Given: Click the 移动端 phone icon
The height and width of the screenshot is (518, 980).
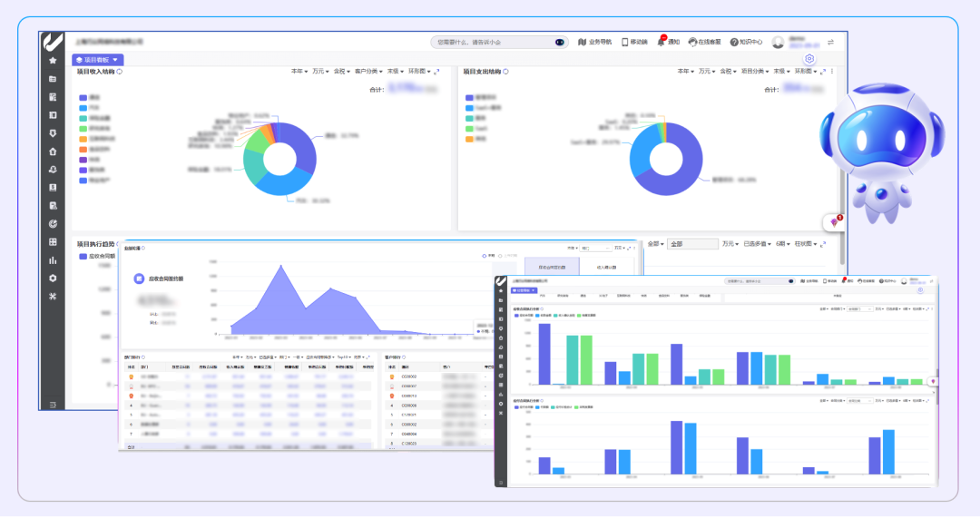Looking at the screenshot, I should [x=625, y=42].
